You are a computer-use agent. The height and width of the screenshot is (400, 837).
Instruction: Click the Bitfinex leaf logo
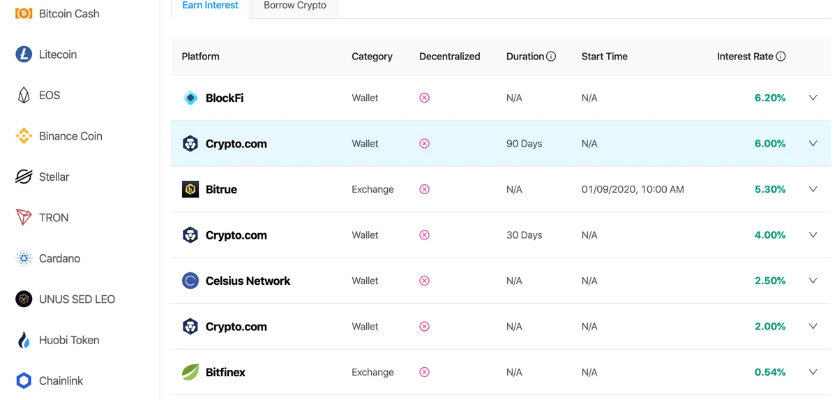click(x=191, y=372)
